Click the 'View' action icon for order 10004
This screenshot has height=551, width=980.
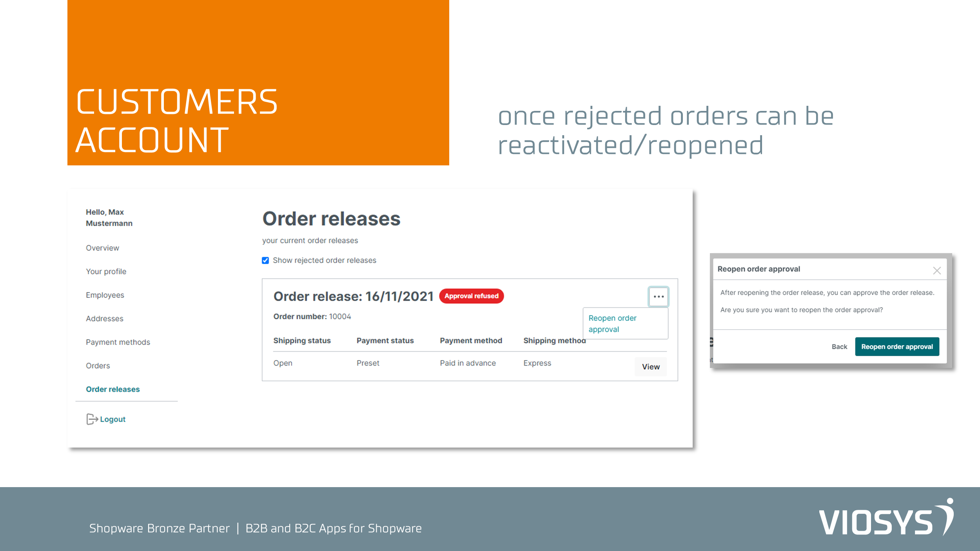coord(650,366)
